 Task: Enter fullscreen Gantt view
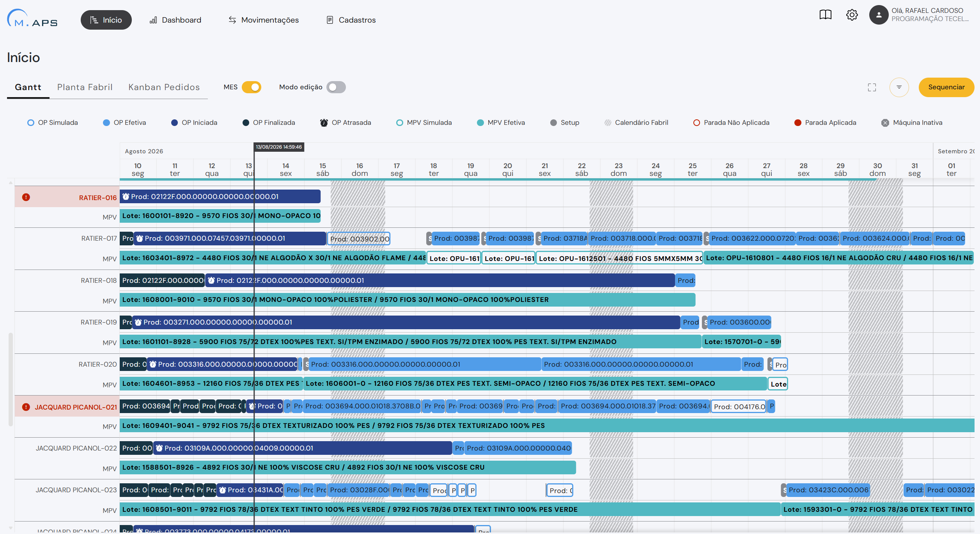(872, 87)
